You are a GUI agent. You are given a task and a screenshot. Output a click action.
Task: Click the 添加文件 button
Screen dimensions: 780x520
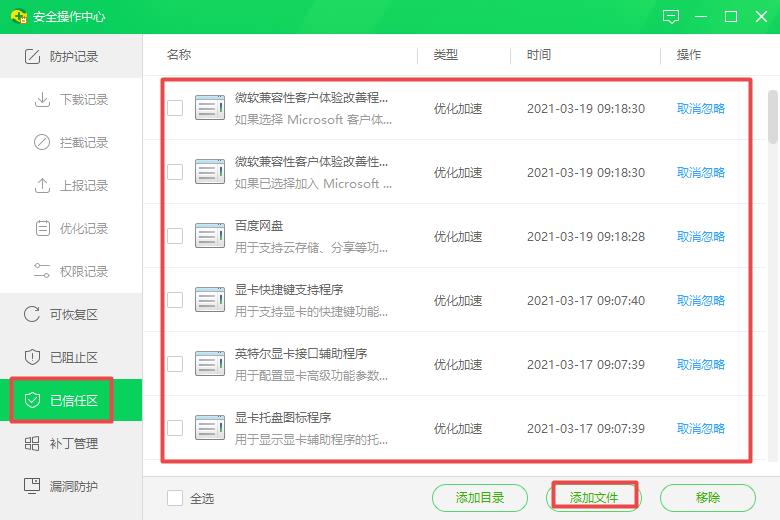pyautogui.click(x=594, y=498)
